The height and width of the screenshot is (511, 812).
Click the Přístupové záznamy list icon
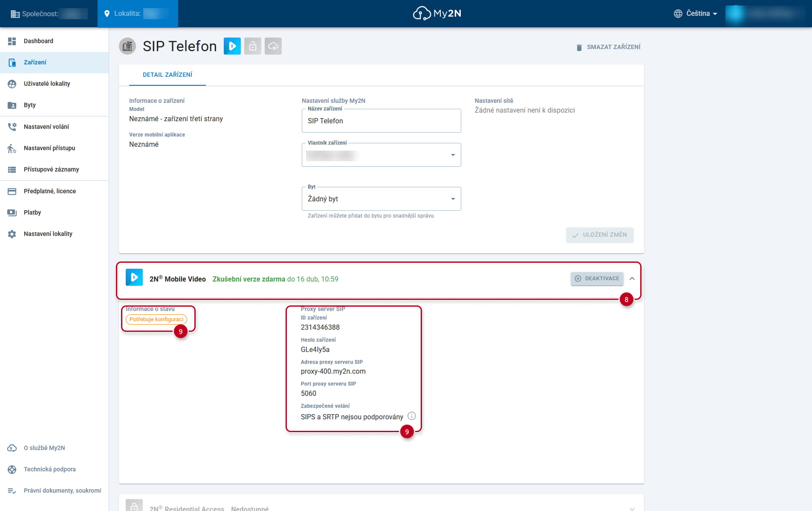pos(12,169)
